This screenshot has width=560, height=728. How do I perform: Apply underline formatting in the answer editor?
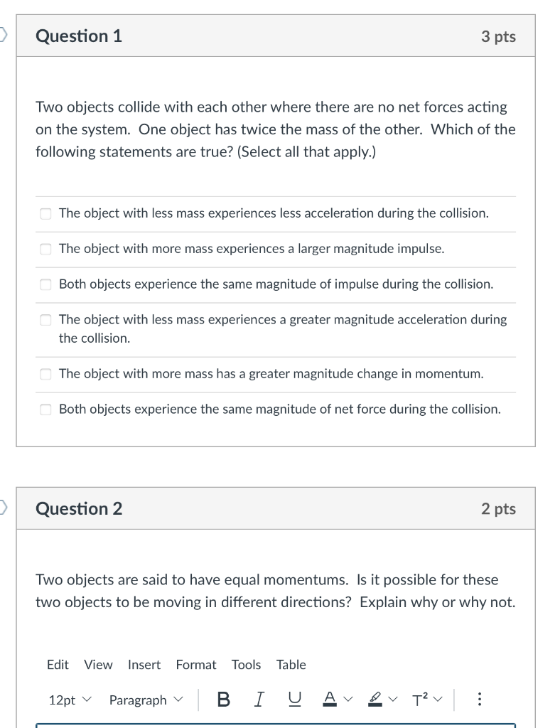point(294,700)
